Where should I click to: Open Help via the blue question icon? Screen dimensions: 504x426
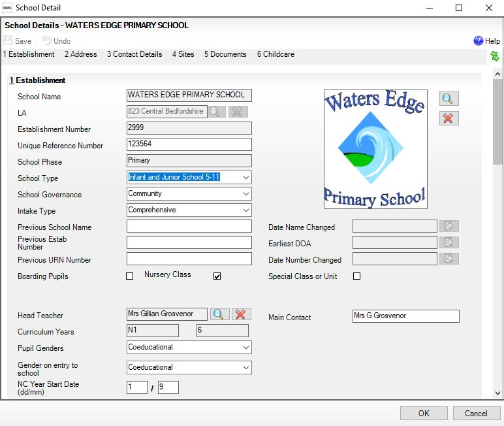pos(479,41)
